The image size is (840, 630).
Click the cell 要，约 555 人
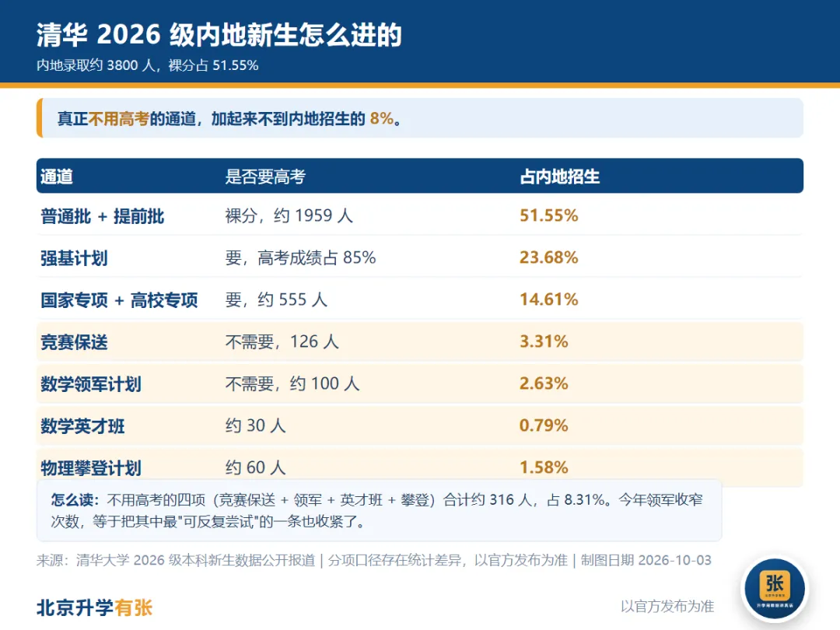click(x=276, y=299)
